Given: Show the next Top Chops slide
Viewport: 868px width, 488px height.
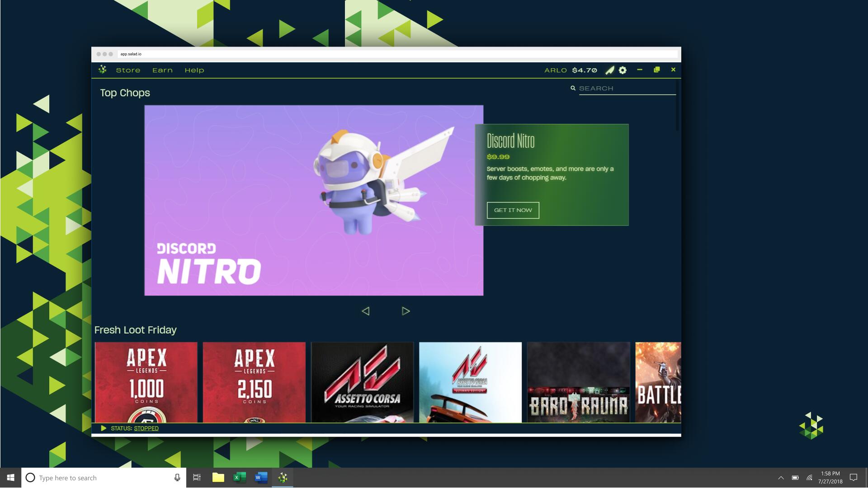Looking at the screenshot, I should (406, 311).
